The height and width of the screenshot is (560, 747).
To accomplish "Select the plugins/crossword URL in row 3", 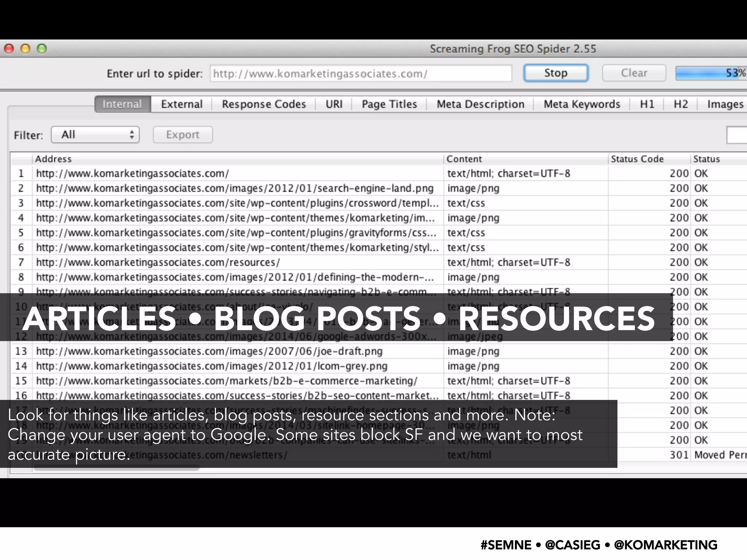I will click(237, 203).
